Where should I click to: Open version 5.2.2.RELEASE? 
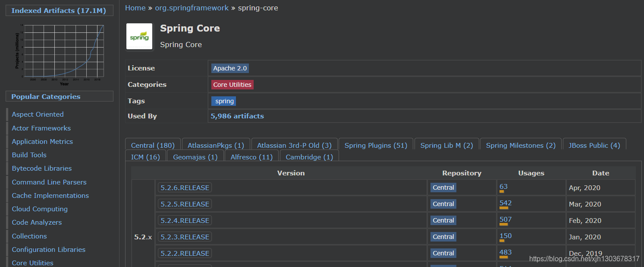(x=185, y=253)
